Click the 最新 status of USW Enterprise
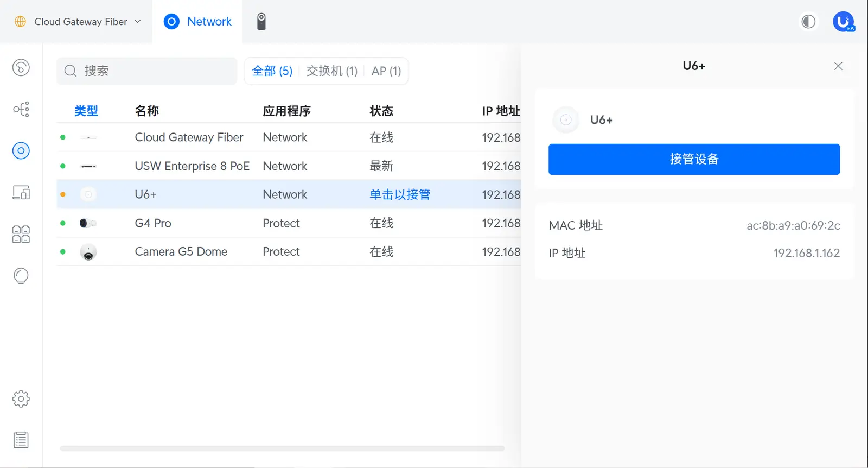 point(381,166)
